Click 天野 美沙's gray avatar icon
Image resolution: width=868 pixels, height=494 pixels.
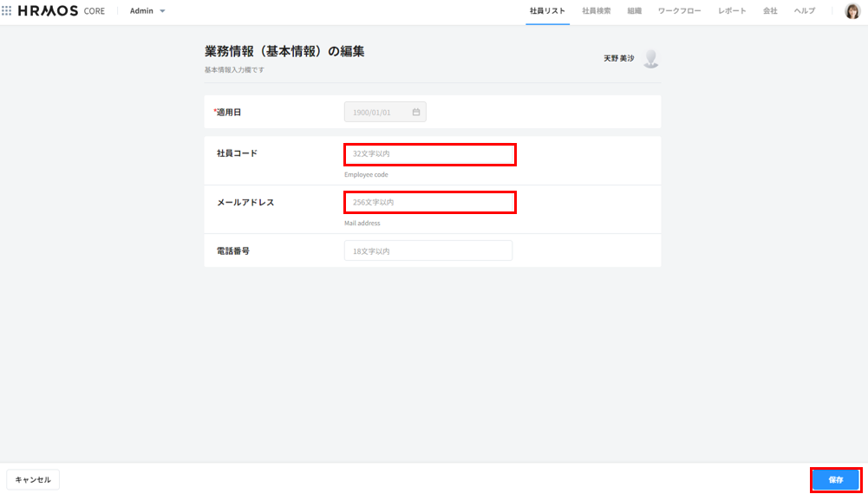(x=651, y=59)
